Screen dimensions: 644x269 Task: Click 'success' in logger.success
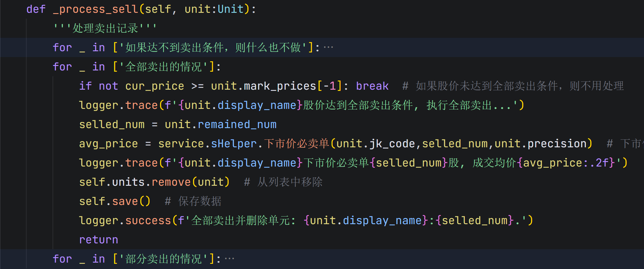pos(148,221)
